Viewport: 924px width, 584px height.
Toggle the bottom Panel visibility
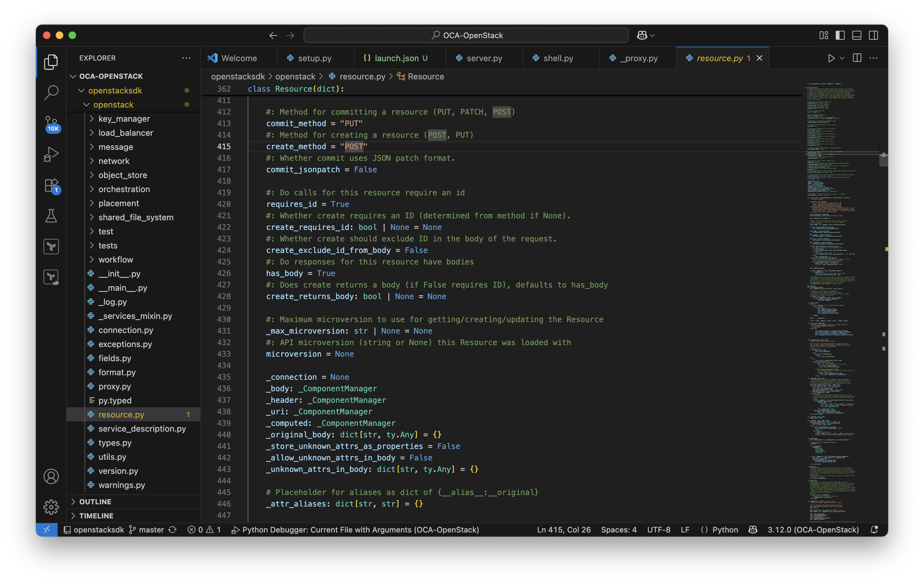pyautogui.click(x=857, y=35)
